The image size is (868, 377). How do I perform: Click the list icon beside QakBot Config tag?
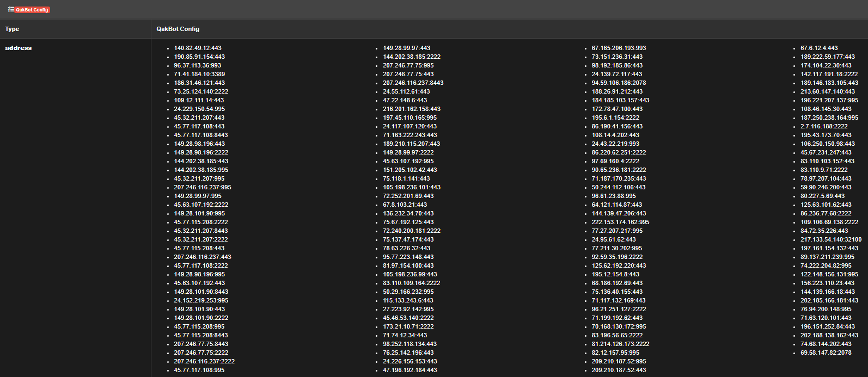(x=11, y=9)
